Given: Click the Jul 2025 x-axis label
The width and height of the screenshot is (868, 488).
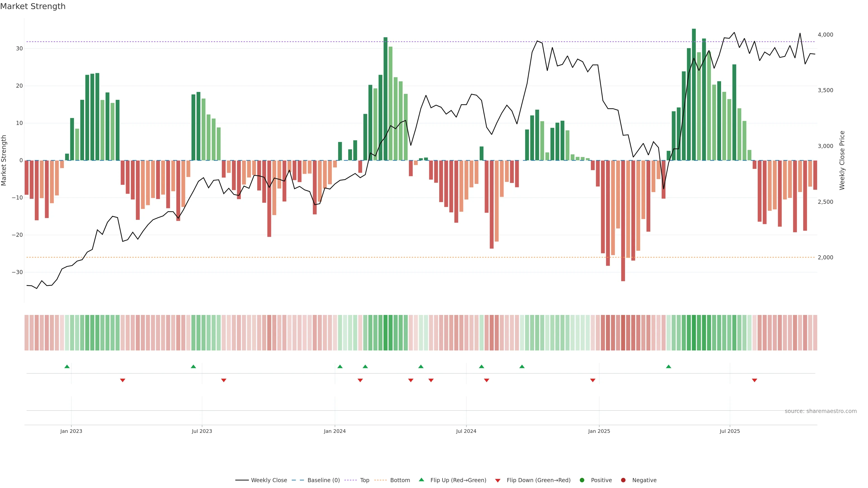Looking at the screenshot, I should [x=729, y=431].
